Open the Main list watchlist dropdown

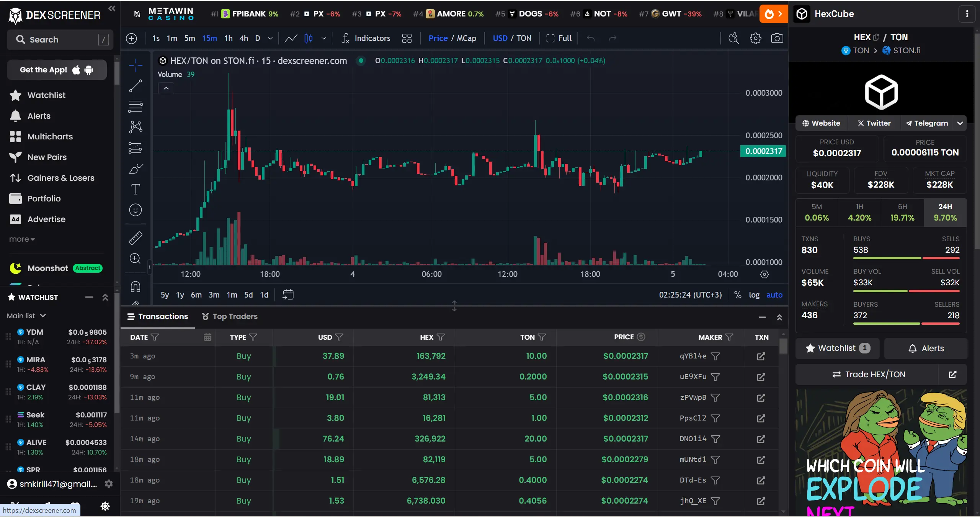[x=26, y=316]
